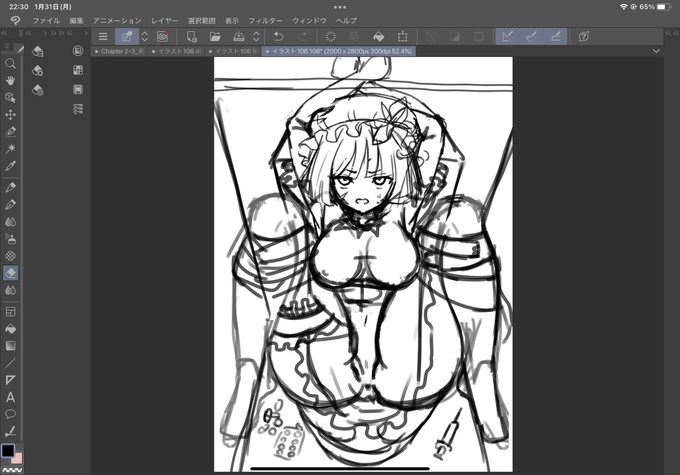Open the 編集 menu
Image resolution: width=680 pixels, height=475 pixels.
tap(76, 20)
